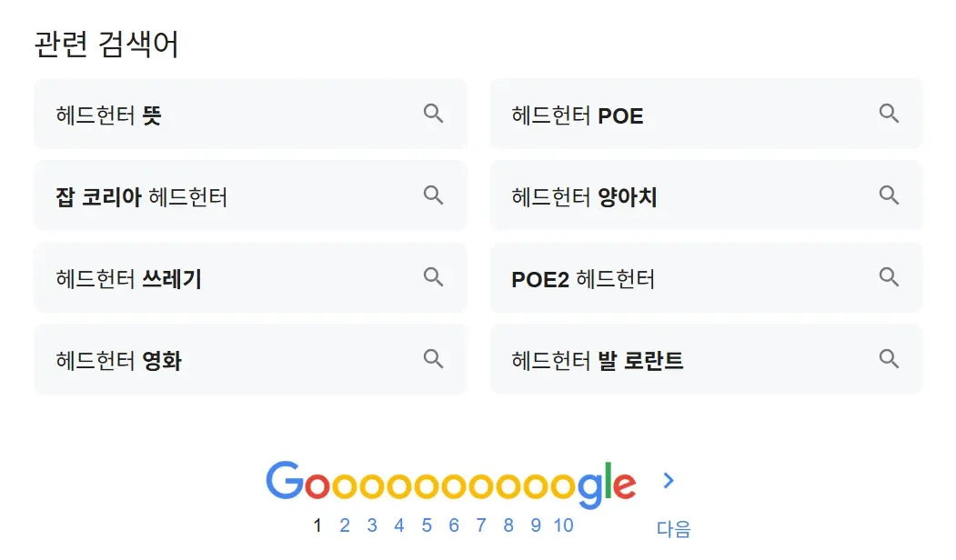
Task: Click the blue next-page arrow chevron
Action: 669,481
